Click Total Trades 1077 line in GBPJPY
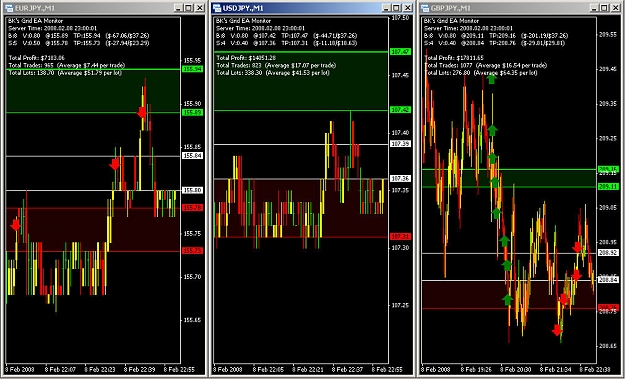625x379 pixels. pyautogui.click(x=485, y=65)
